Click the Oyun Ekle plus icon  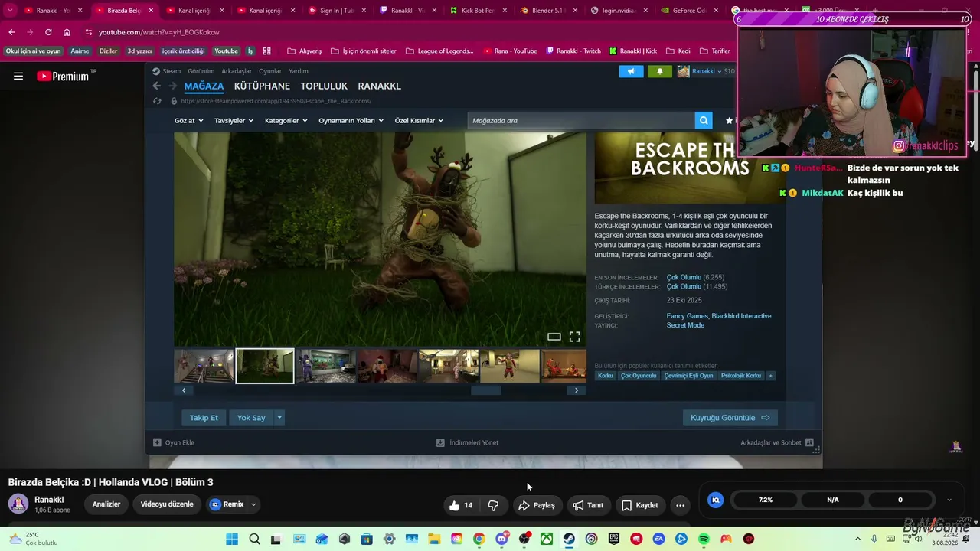point(157,442)
